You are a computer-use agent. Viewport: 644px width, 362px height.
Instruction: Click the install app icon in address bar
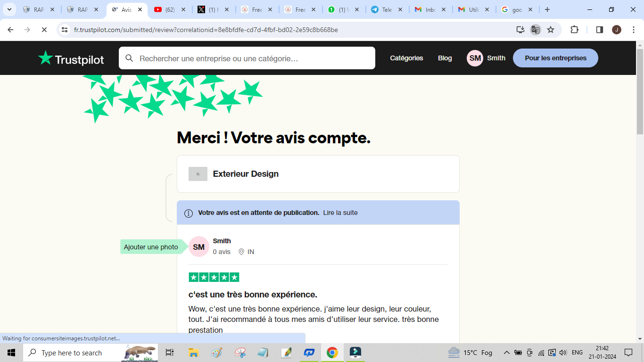(520, 30)
